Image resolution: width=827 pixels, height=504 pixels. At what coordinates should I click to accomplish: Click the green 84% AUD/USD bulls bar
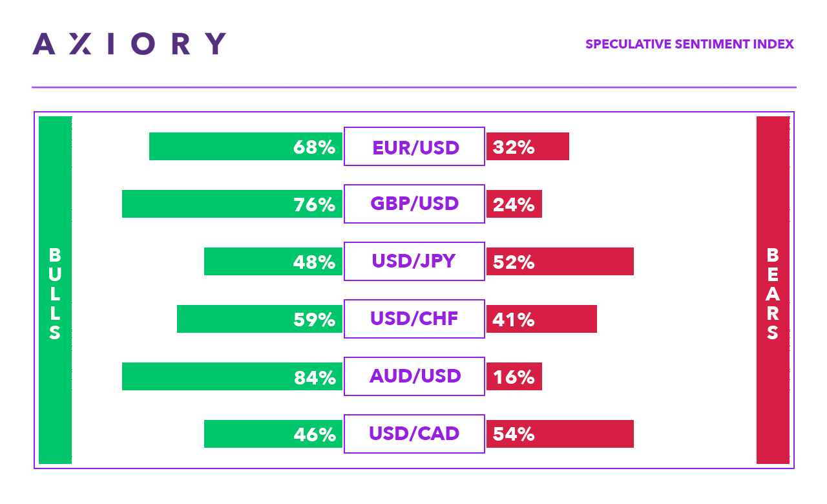coord(232,377)
